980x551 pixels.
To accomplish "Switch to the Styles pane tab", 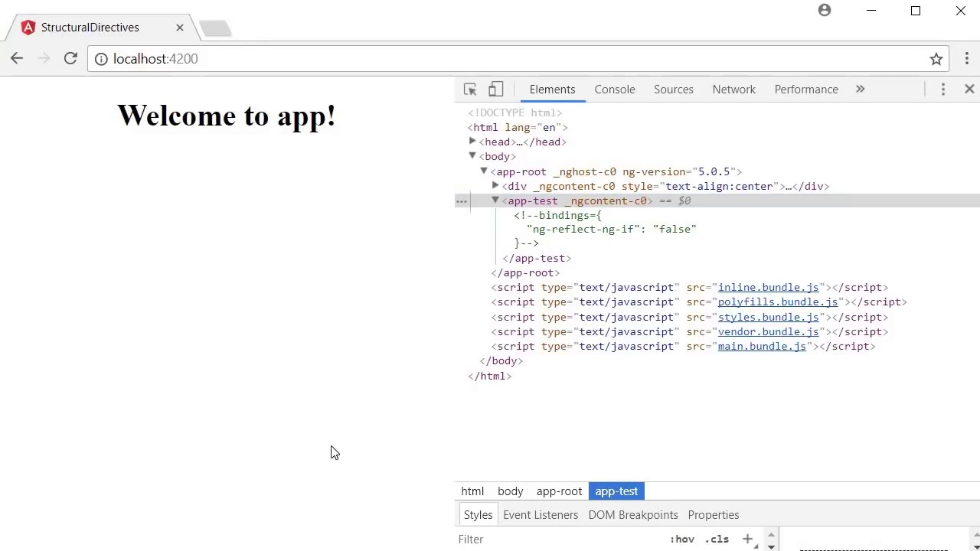I will [478, 515].
